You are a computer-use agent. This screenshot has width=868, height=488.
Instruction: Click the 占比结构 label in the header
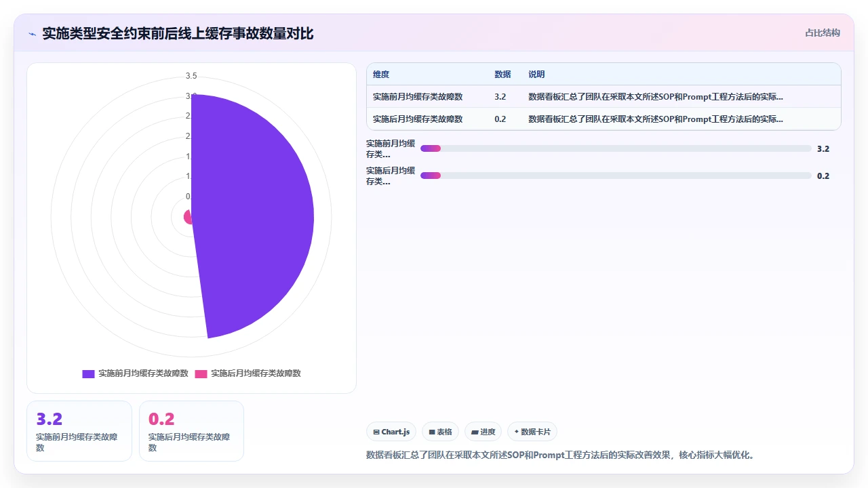[x=822, y=33]
